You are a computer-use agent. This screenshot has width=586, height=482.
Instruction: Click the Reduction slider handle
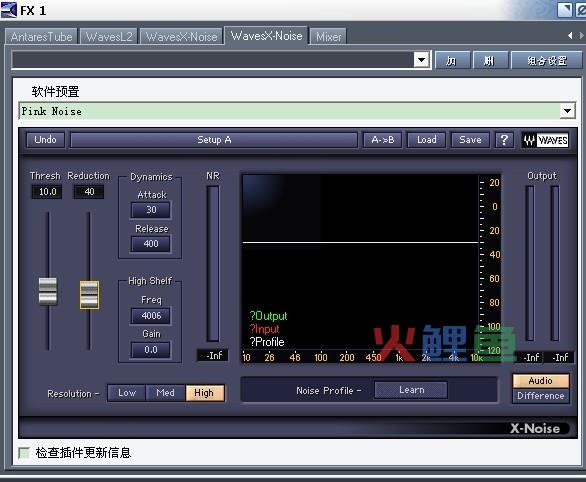(89, 295)
